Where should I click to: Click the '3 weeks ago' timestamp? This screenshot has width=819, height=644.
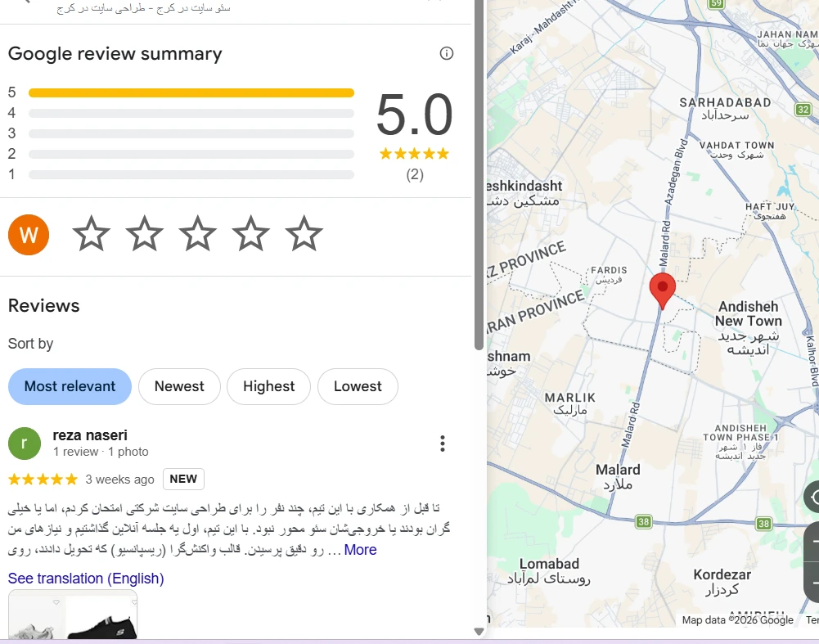tap(119, 480)
